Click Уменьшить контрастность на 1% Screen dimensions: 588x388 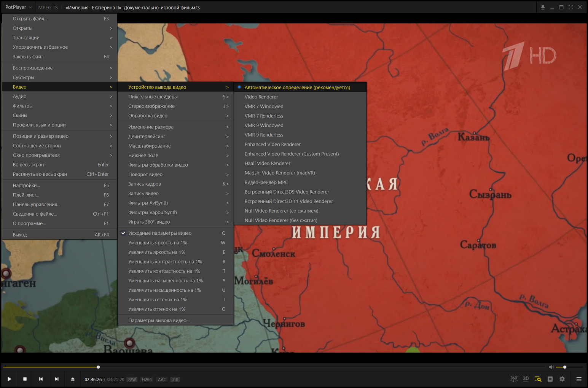[175, 262]
